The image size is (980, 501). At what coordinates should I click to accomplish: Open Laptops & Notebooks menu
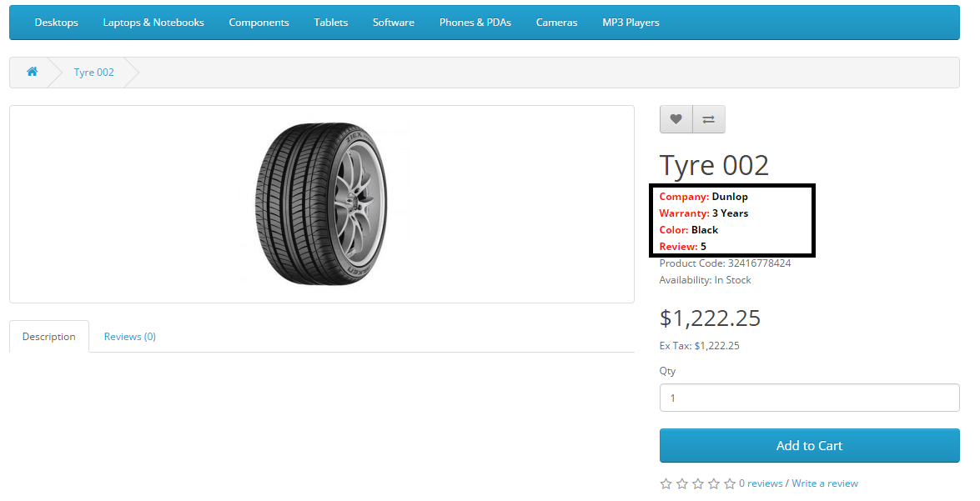coord(153,23)
